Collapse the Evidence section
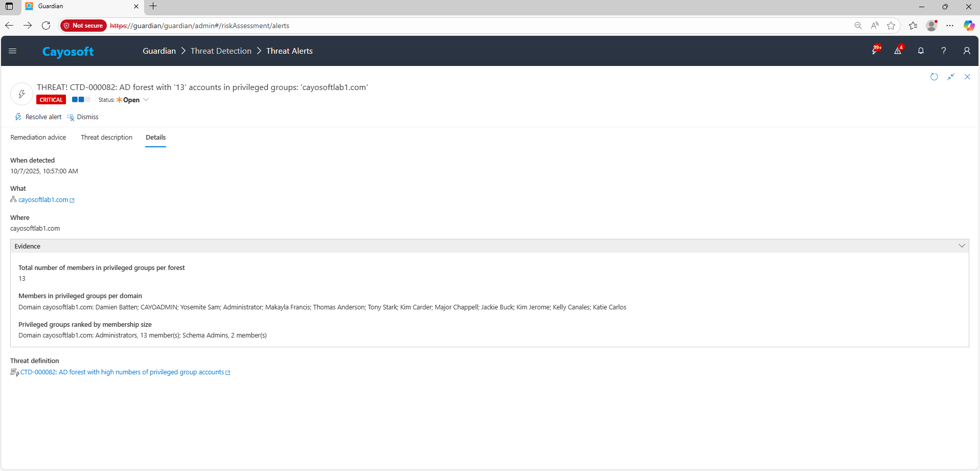 point(962,246)
